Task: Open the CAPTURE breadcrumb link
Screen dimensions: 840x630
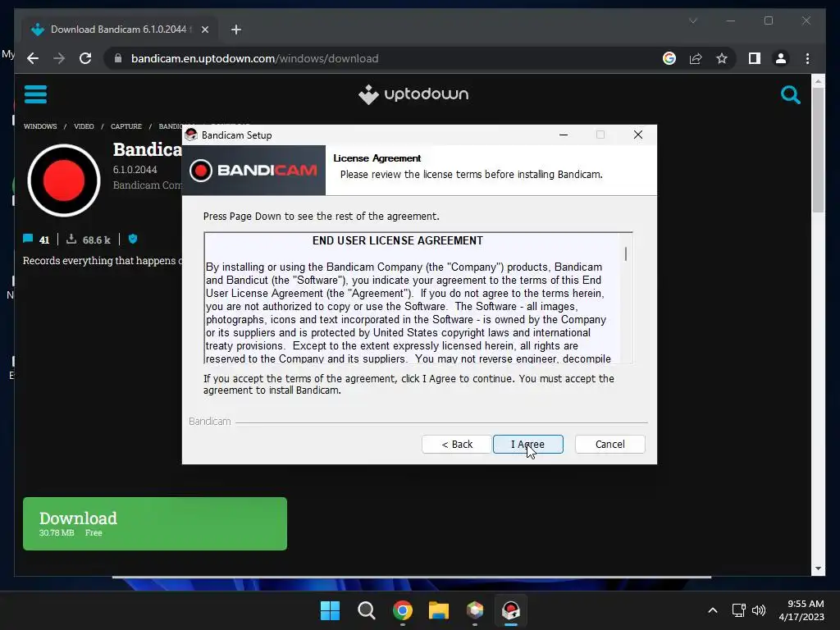Action: pos(126,126)
